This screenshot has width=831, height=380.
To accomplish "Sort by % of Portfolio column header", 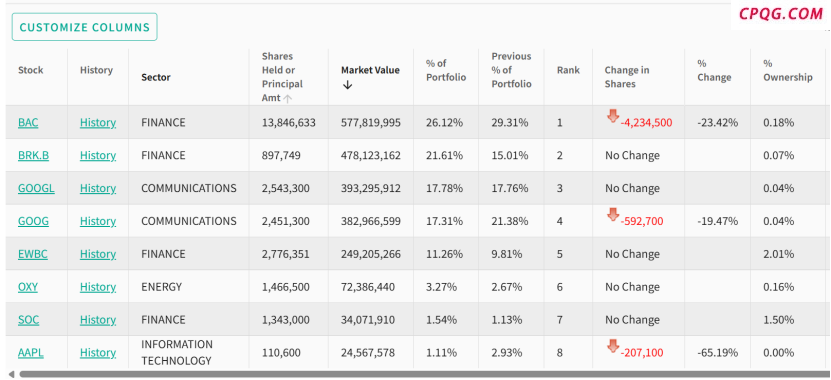I will coord(446,70).
